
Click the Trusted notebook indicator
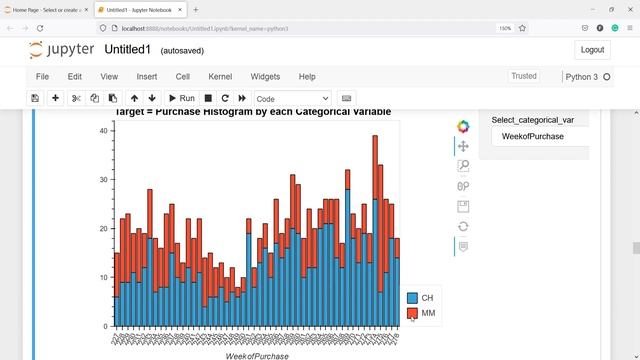click(524, 76)
